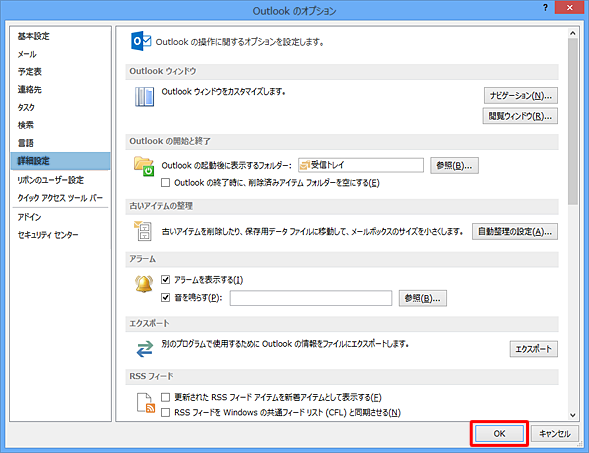Click the alarm sound file field
Viewport: 589px width, 453px height.
(311, 298)
